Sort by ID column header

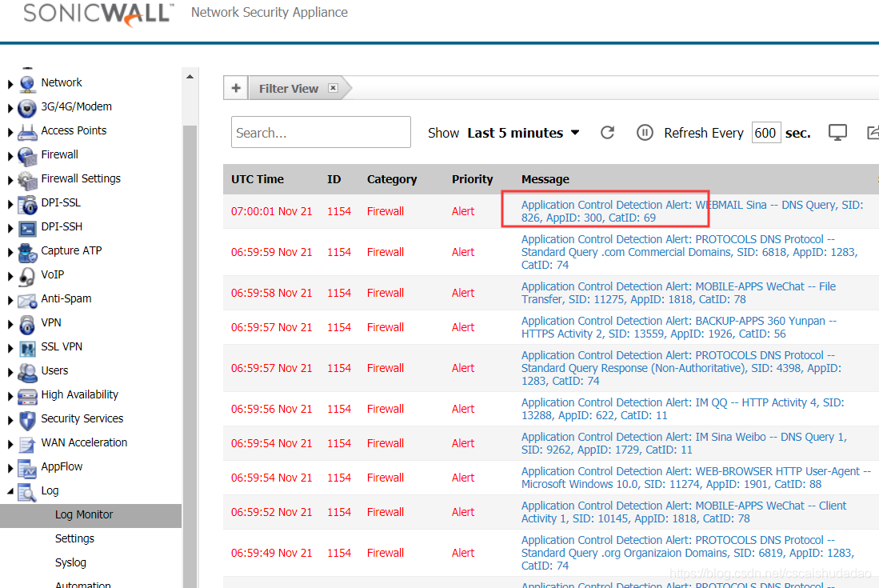click(334, 179)
